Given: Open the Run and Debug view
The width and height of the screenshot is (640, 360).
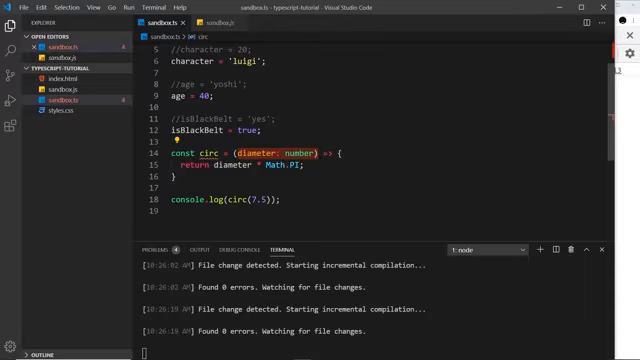Looking at the screenshot, I should click(10, 100).
